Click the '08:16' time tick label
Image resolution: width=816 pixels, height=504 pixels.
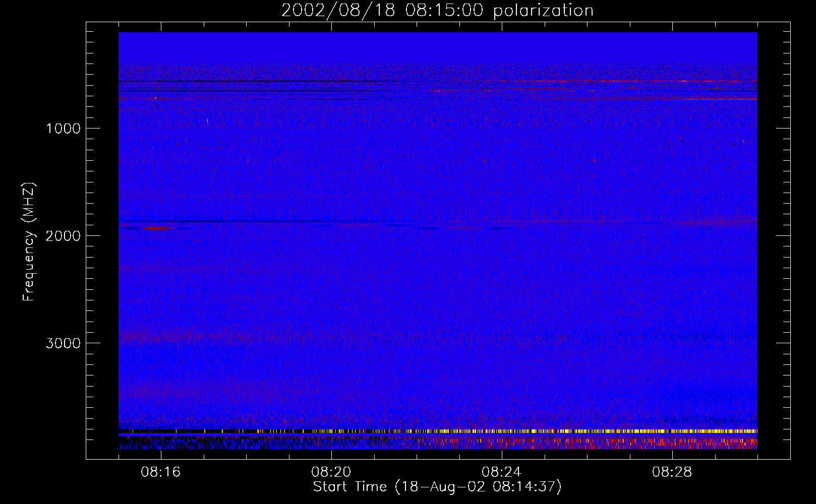(160, 472)
